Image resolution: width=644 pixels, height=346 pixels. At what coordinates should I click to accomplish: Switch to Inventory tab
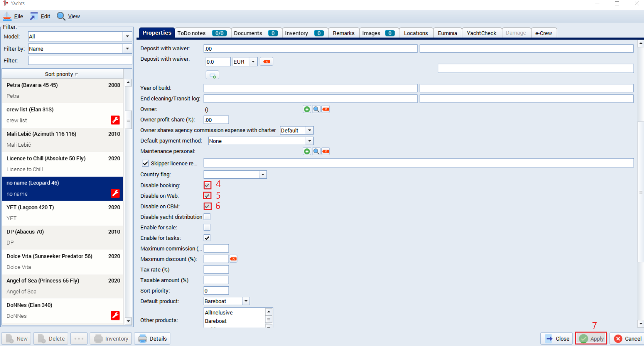pyautogui.click(x=305, y=33)
